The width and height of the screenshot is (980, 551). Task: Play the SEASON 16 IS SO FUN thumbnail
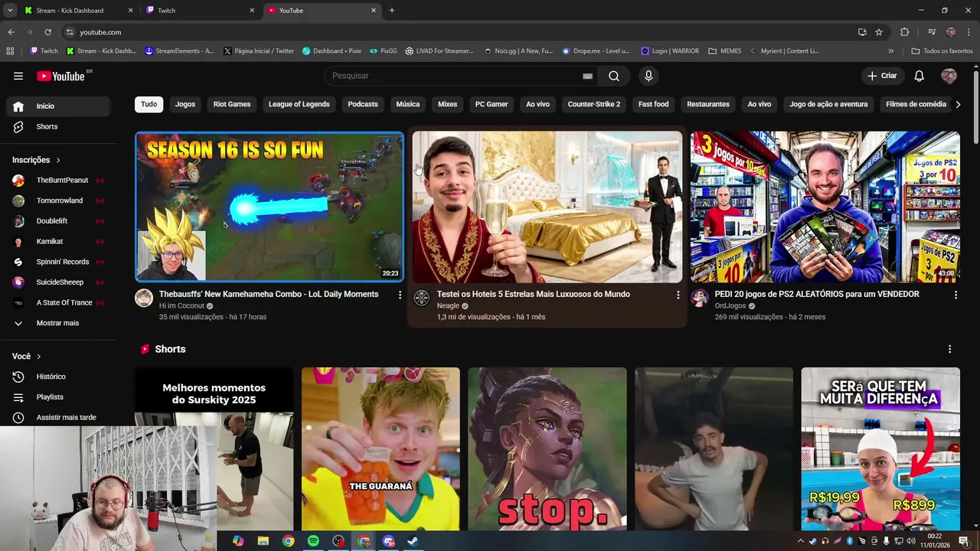click(269, 207)
